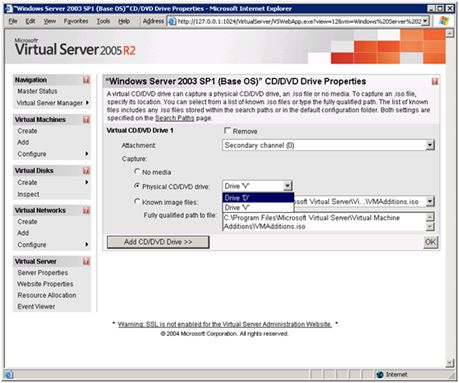Click the page icon in address bar
This screenshot has height=383, width=459.
tap(172, 21)
